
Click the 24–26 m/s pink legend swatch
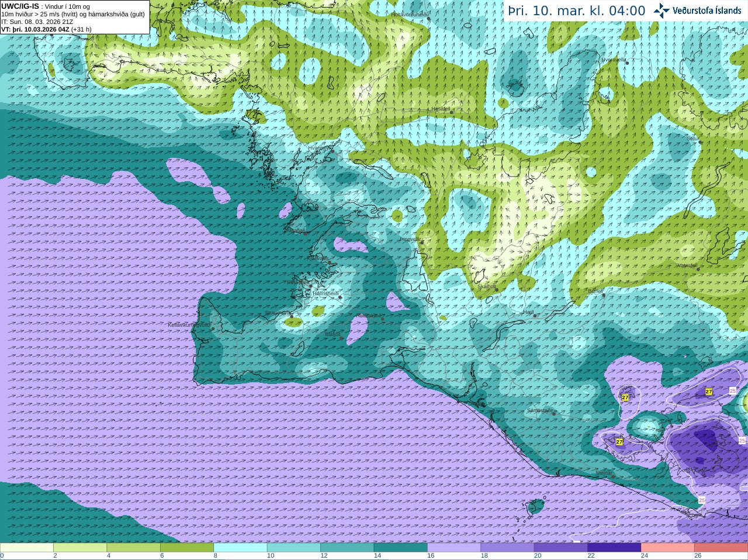coord(668,548)
